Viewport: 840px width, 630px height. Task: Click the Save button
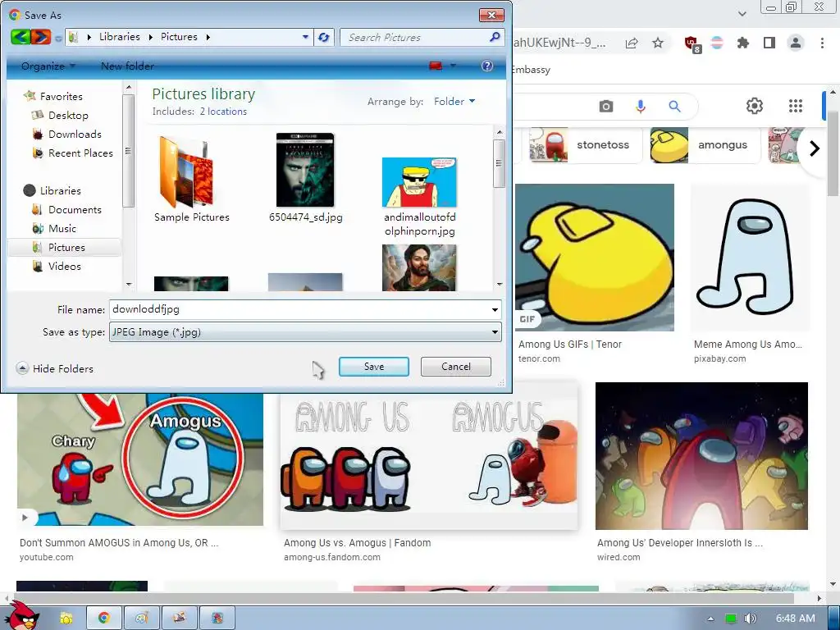tap(374, 367)
